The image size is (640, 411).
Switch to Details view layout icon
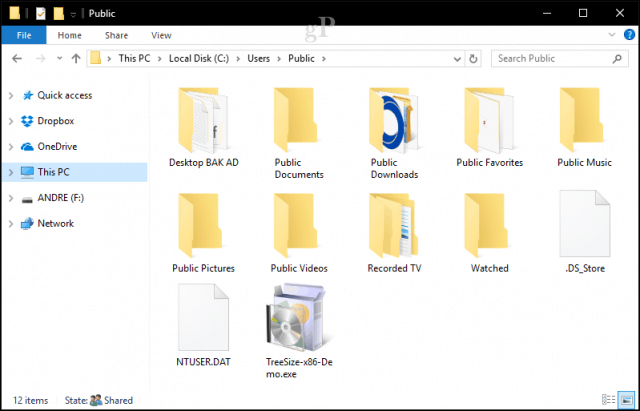pos(609,400)
